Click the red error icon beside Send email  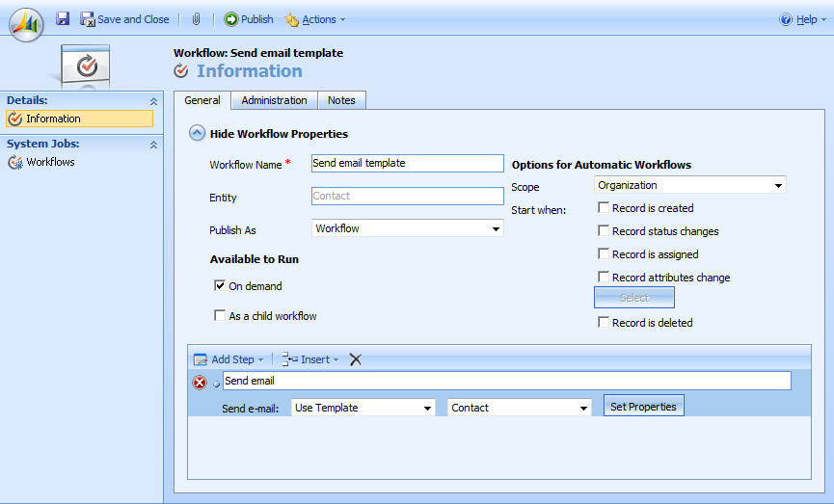(200, 382)
